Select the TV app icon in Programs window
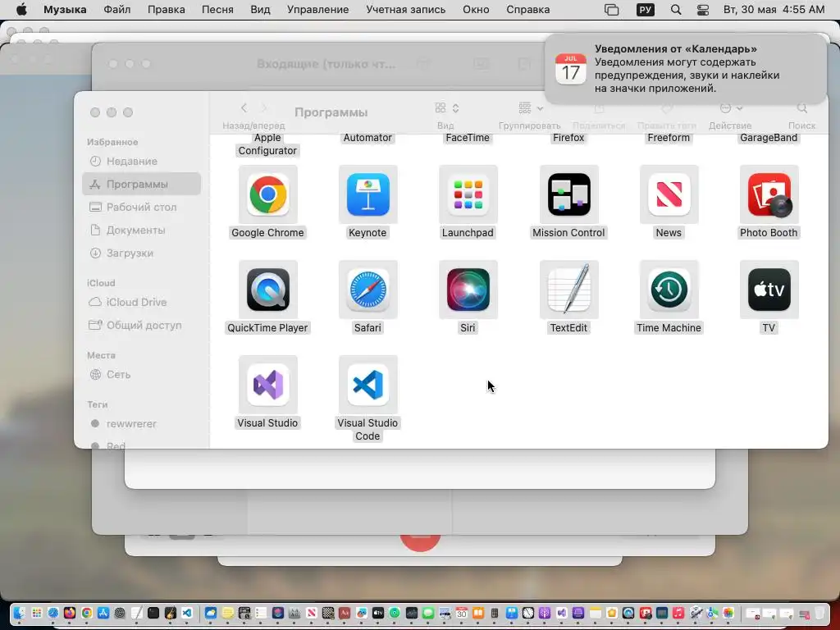Viewport: 840px width, 630px height. 769,290
